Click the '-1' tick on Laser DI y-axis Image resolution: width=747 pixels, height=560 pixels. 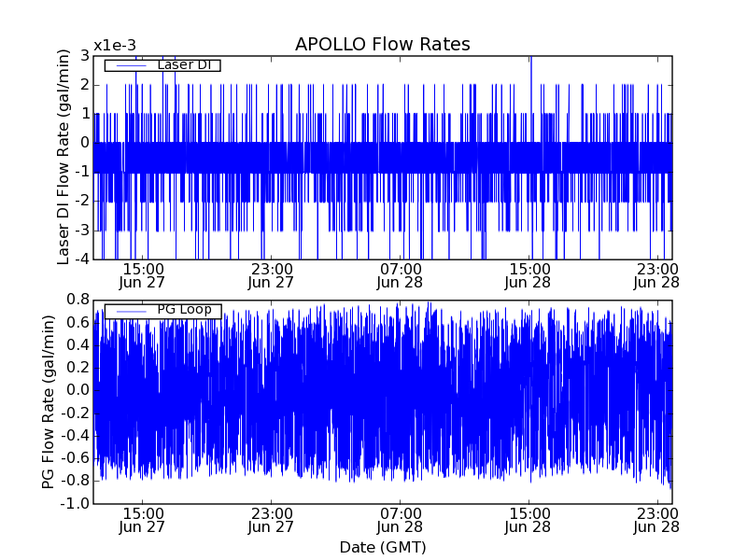point(82,173)
